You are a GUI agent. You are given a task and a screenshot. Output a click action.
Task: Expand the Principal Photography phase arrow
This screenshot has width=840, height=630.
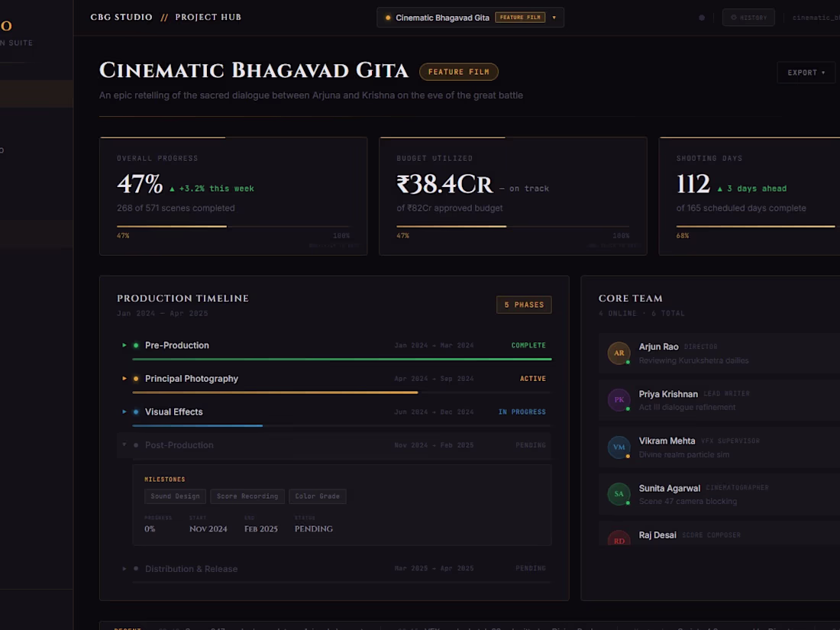[x=124, y=379]
